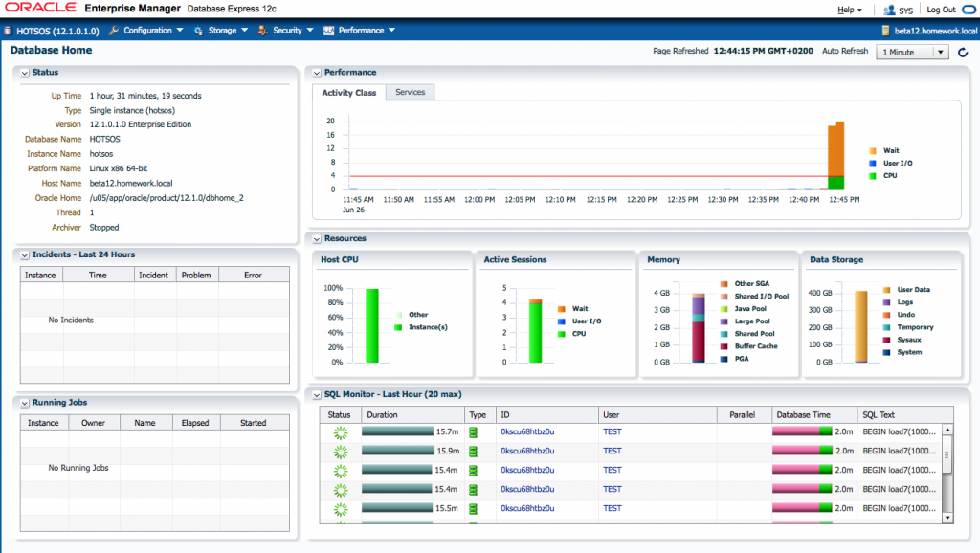Click the SYS user icon
980x553 pixels.
click(889, 10)
